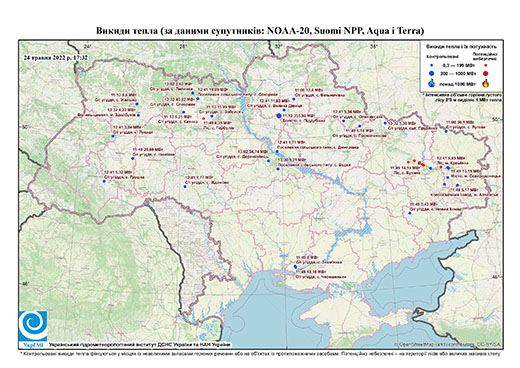Click the footnote on controlled heat emissions below the map
The image size is (520, 368).
pos(260,353)
